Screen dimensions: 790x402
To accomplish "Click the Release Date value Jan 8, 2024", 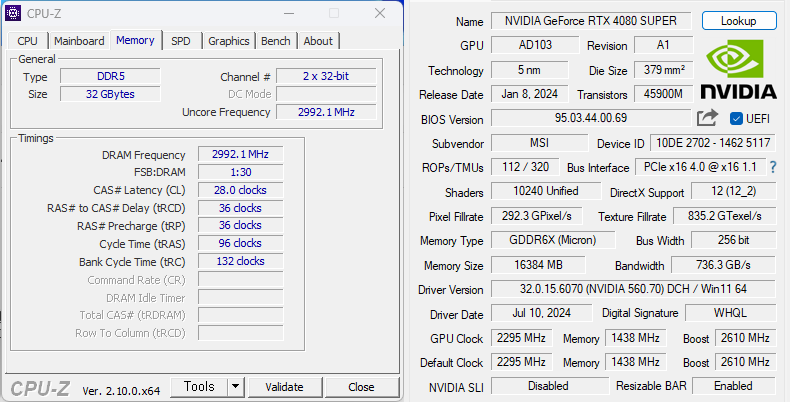I will click(x=530, y=94).
